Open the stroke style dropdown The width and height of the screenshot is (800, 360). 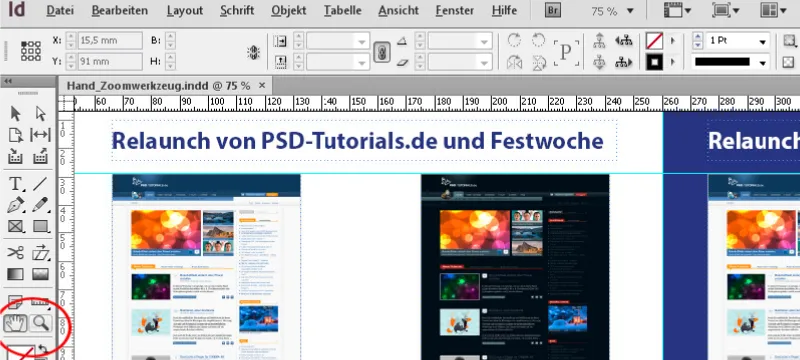[763, 63]
